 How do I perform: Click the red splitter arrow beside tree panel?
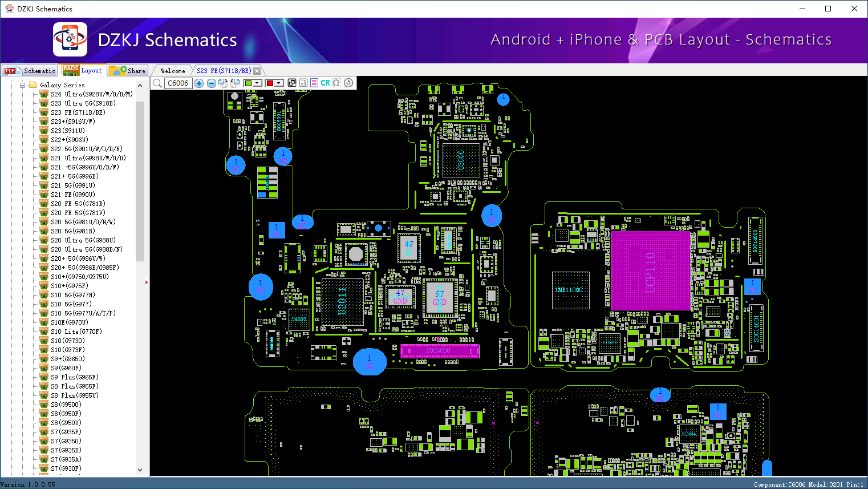point(147,282)
